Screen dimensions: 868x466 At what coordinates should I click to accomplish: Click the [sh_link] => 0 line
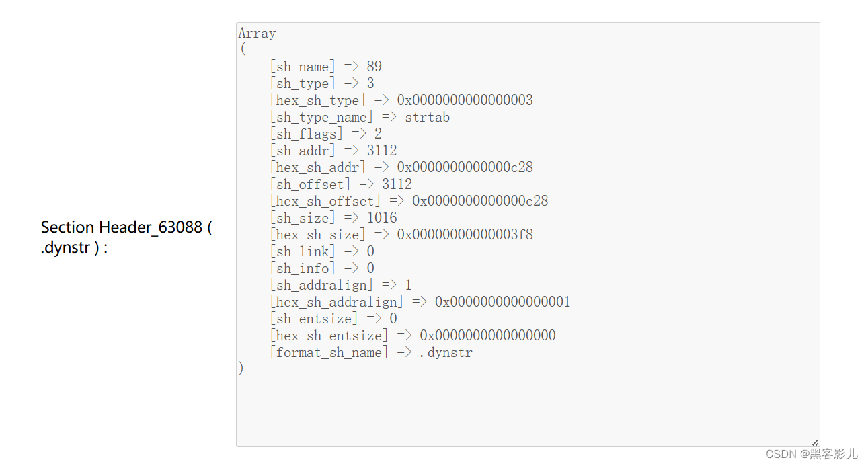[321, 251]
